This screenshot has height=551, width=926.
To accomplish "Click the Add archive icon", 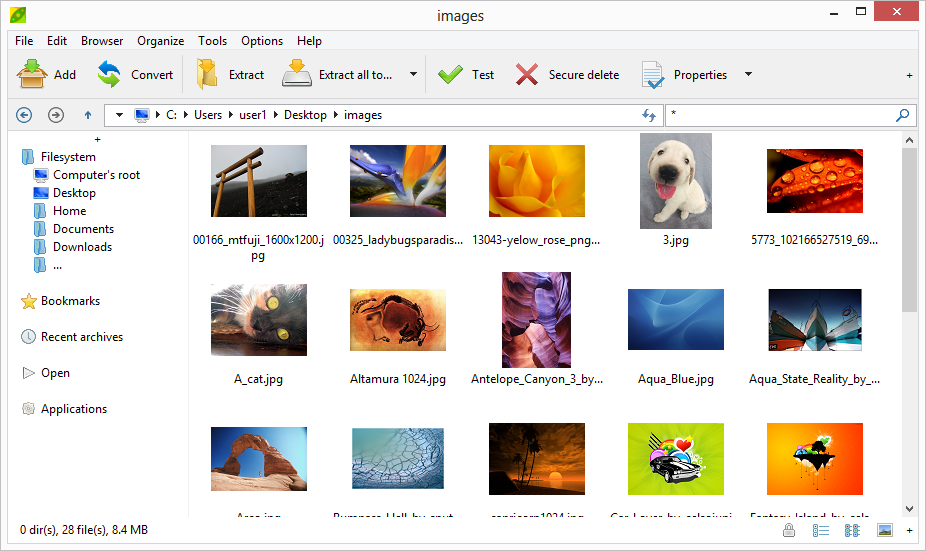I will (32, 74).
